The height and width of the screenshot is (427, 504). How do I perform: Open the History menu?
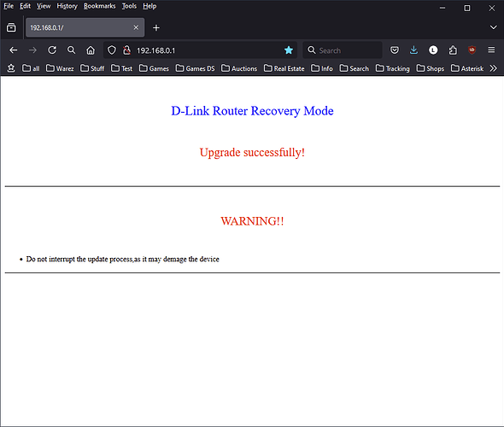pyautogui.click(x=67, y=6)
